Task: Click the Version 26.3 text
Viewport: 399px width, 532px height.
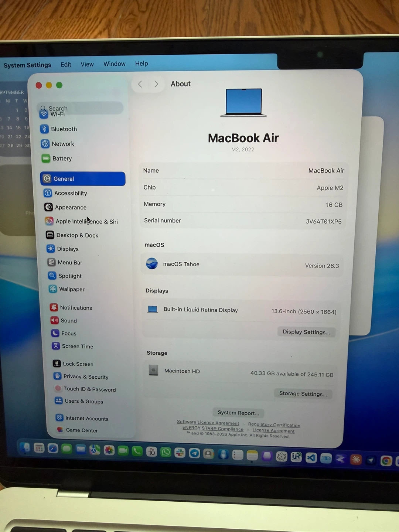Action: (x=322, y=266)
